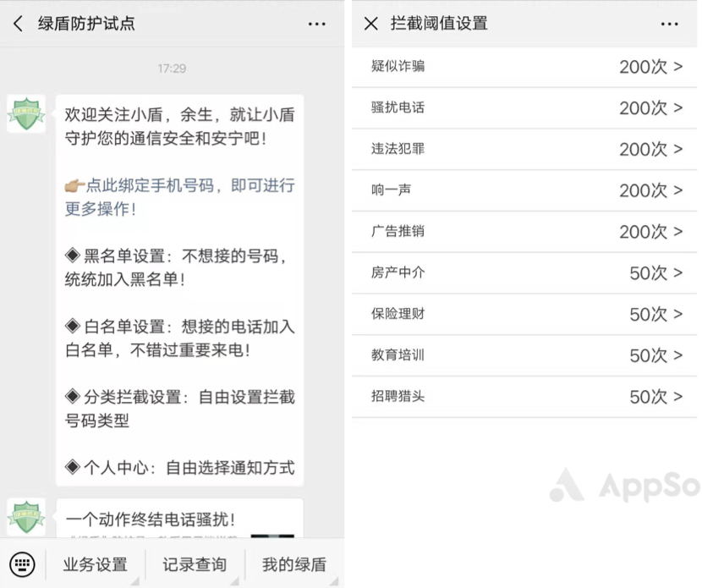Close 拦截阈值设置 with the X icon

click(370, 25)
